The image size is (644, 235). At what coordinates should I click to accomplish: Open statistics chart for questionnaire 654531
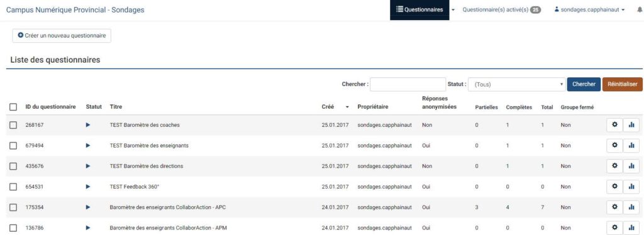[x=631, y=187]
